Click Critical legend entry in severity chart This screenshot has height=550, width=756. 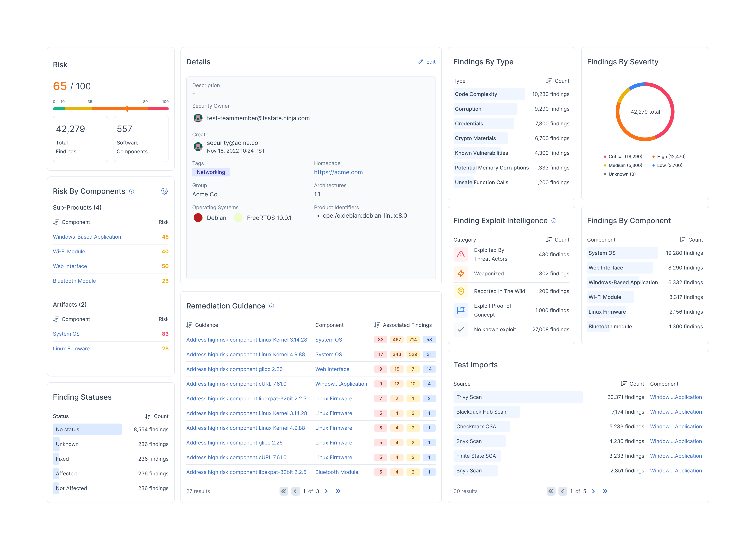coord(623,156)
